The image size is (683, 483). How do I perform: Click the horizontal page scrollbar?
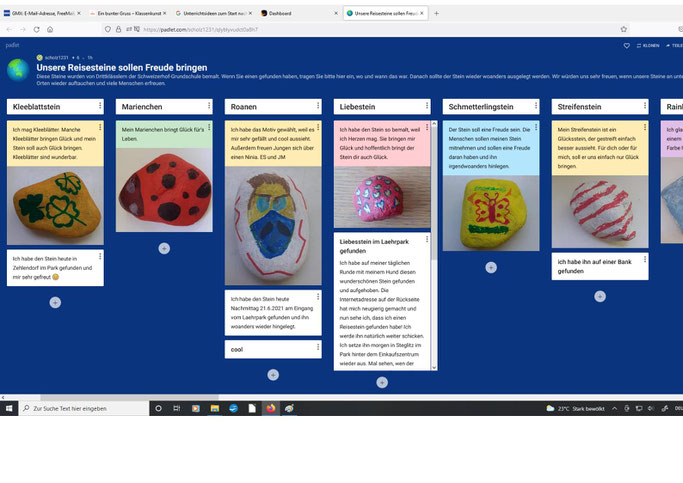129,397
